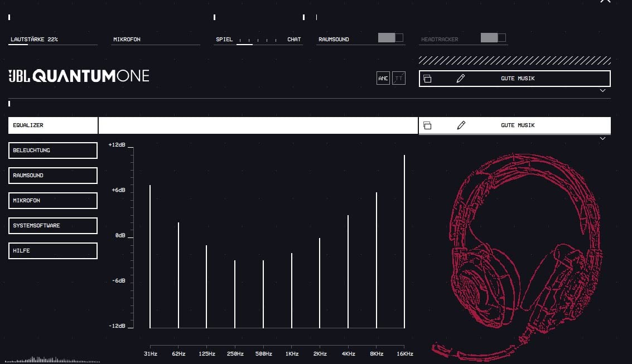Viewport: 632px width, 364px height.
Task: Open the Hilfe section
Action: [x=53, y=250]
